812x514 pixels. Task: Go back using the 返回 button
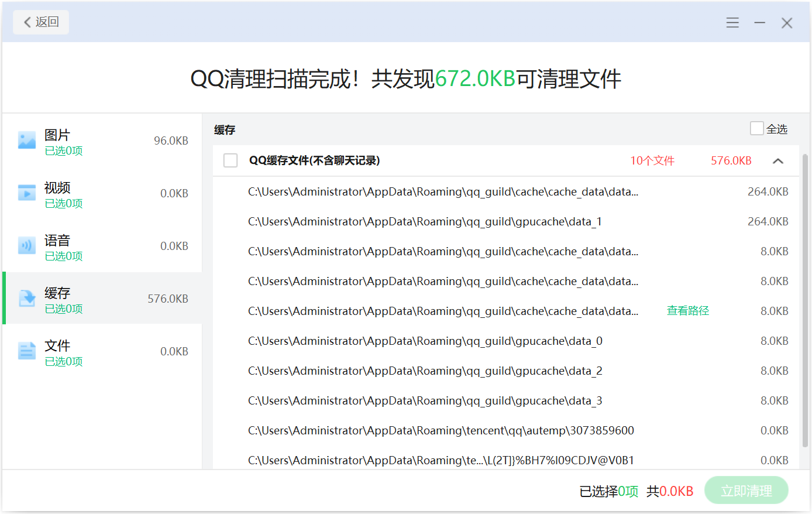[x=41, y=22]
